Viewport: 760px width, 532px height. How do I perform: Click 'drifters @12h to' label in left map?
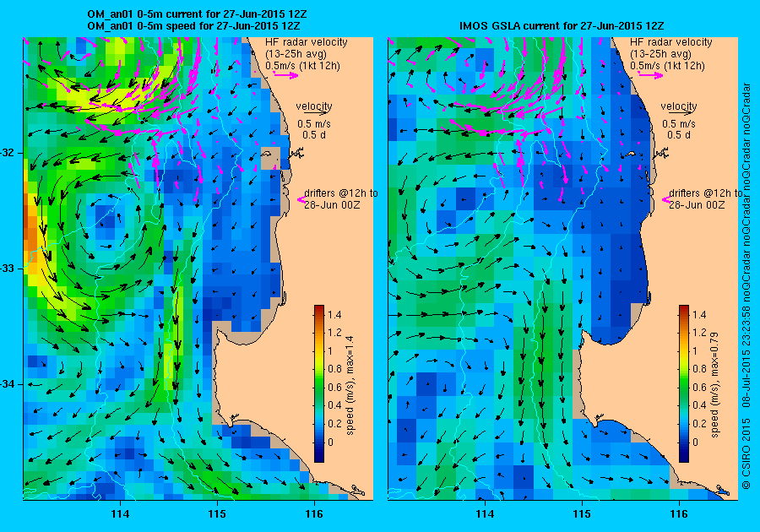tap(341, 193)
